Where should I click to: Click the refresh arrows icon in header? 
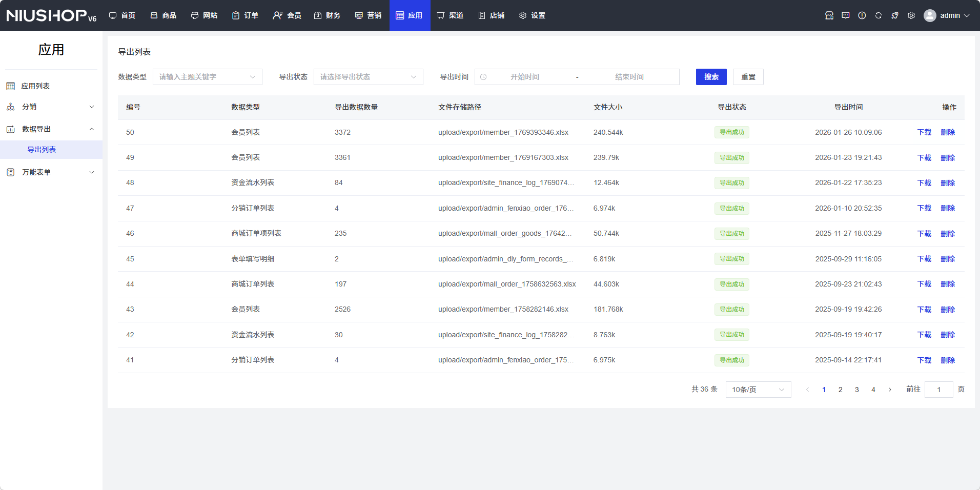(x=879, y=15)
